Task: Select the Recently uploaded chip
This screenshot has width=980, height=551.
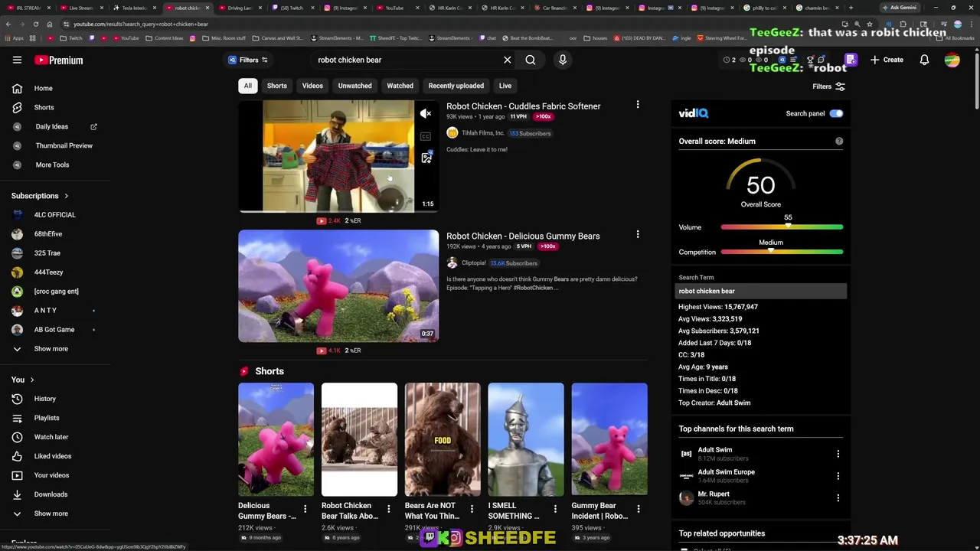Action: click(x=456, y=86)
